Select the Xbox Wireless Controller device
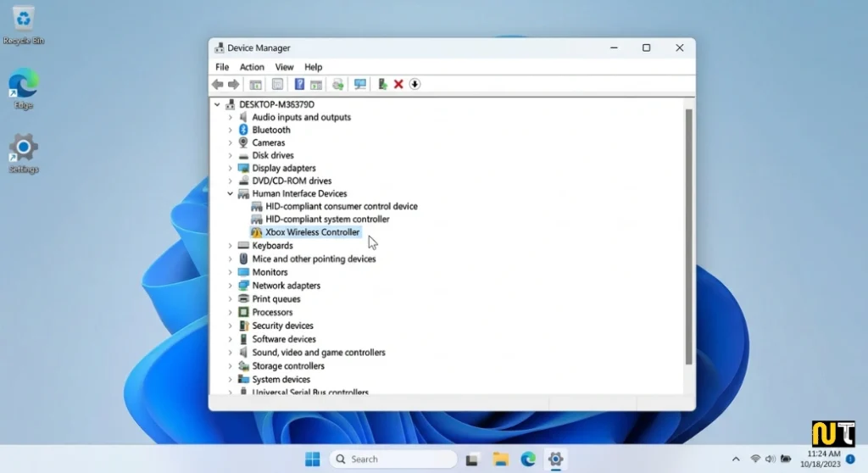The image size is (868, 473). [312, 232]
